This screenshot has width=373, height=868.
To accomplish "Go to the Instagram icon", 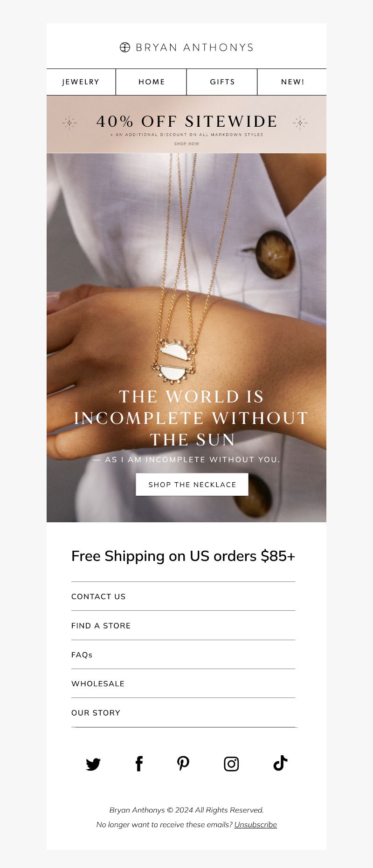I will (231, 764).
